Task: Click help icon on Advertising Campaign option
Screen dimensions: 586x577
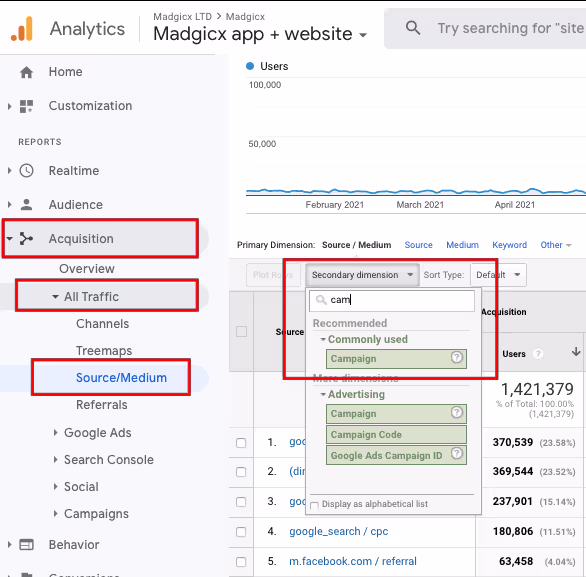Action: click(x=456, y=413)
